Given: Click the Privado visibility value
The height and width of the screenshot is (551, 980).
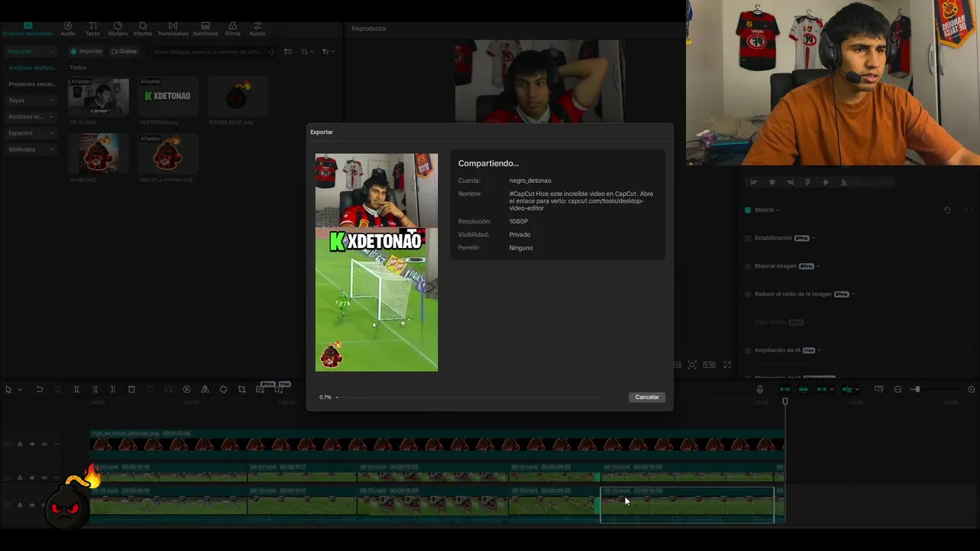Looking at the screenshot, I should pyautogui.click(x=519, y=234).
